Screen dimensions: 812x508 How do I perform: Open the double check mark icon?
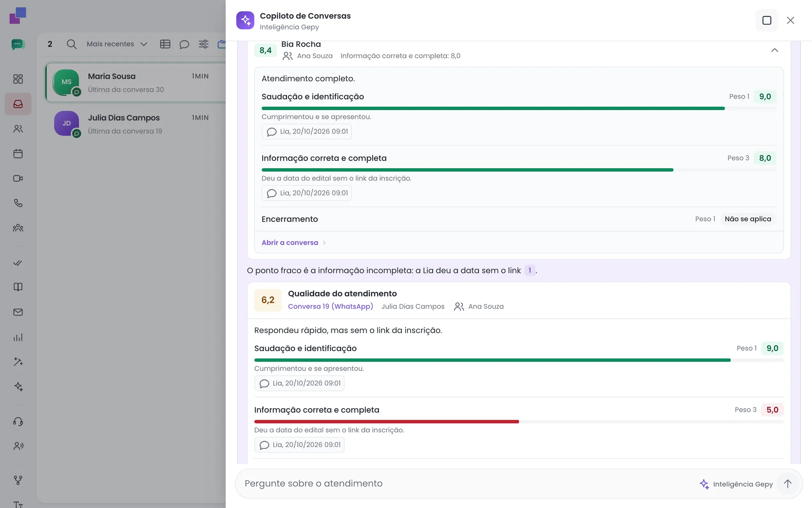tap(18, 263)
